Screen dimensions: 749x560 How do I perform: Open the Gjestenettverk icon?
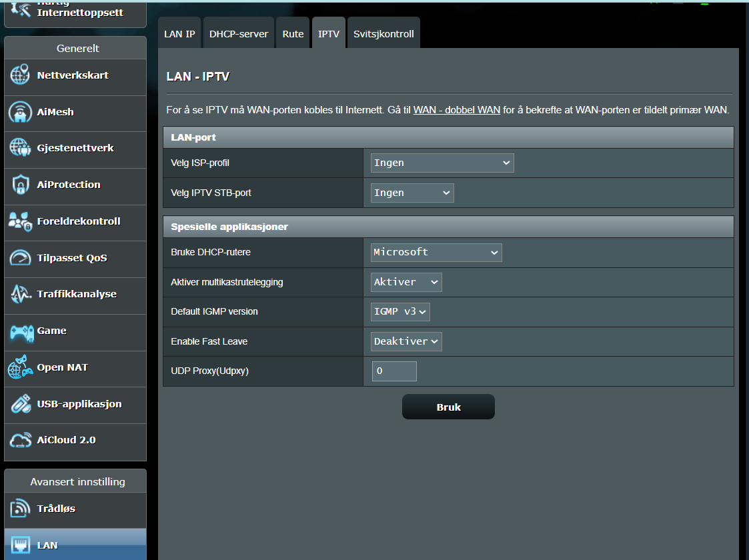coord(20,148)
